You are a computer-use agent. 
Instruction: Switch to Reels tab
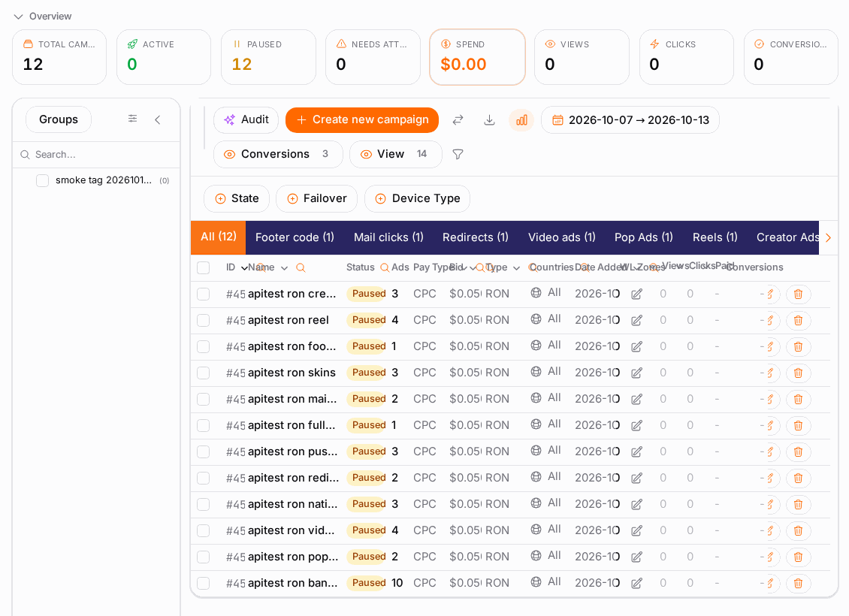coord(715,237)
